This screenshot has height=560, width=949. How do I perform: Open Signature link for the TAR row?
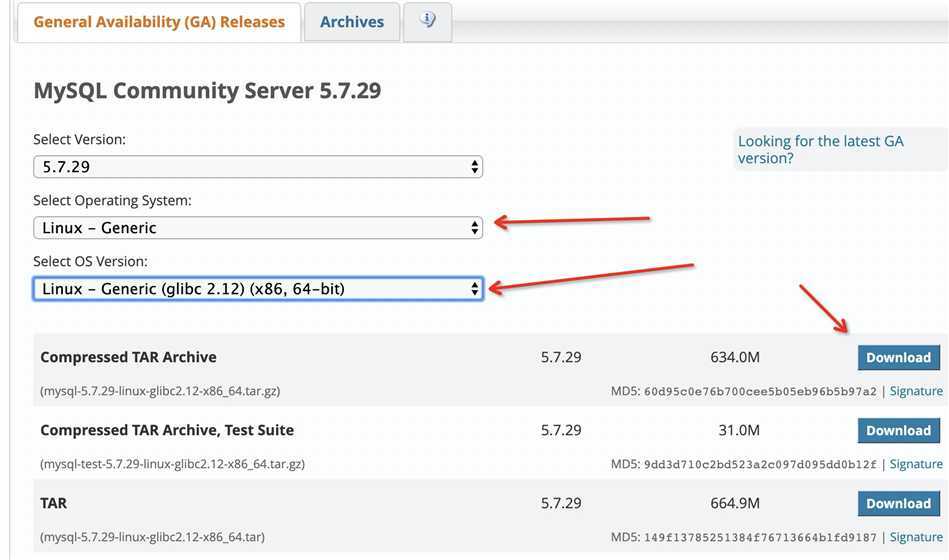tap(916, 537)
